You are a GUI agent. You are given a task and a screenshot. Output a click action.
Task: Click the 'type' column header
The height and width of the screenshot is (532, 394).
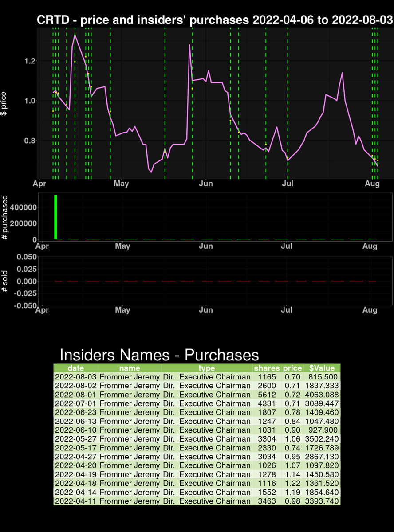(207, 368)
